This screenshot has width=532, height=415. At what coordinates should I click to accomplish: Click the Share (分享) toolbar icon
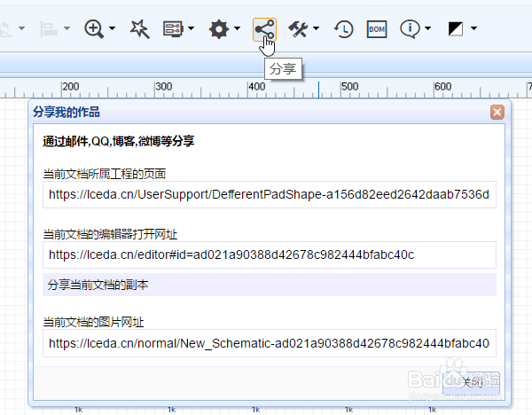[x=264, y=29]
